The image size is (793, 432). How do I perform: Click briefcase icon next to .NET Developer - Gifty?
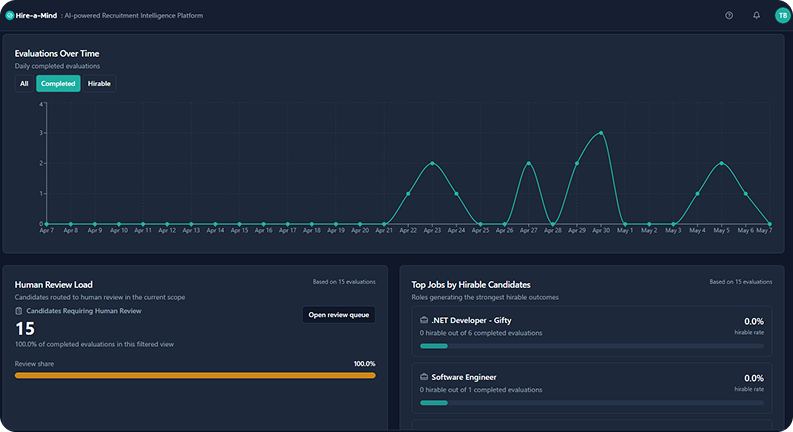click(424, 320)
